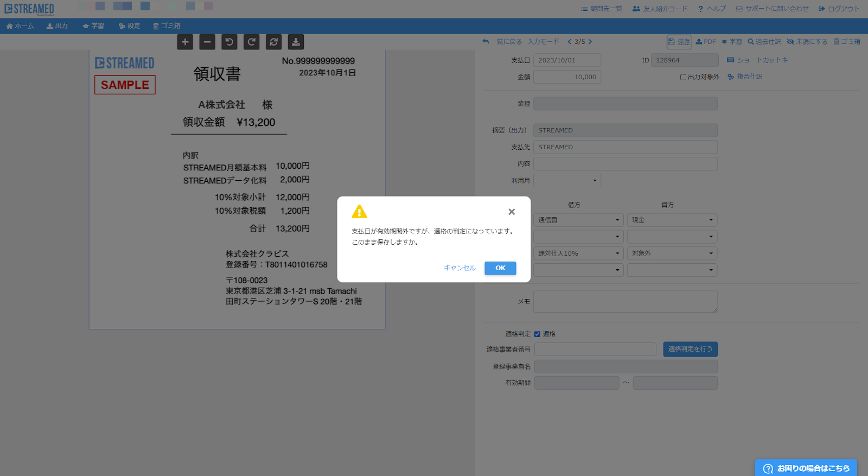Screen dimensions: 868x476
Task: Toggle the 適格 checkbox
Action: pos(537,334)
